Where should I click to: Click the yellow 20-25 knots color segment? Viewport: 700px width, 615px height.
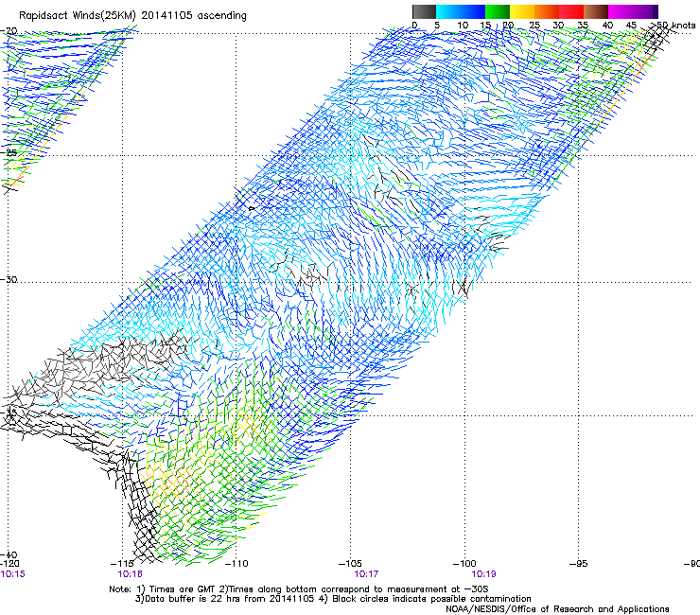pyautogui.click(x=522, y=11)
